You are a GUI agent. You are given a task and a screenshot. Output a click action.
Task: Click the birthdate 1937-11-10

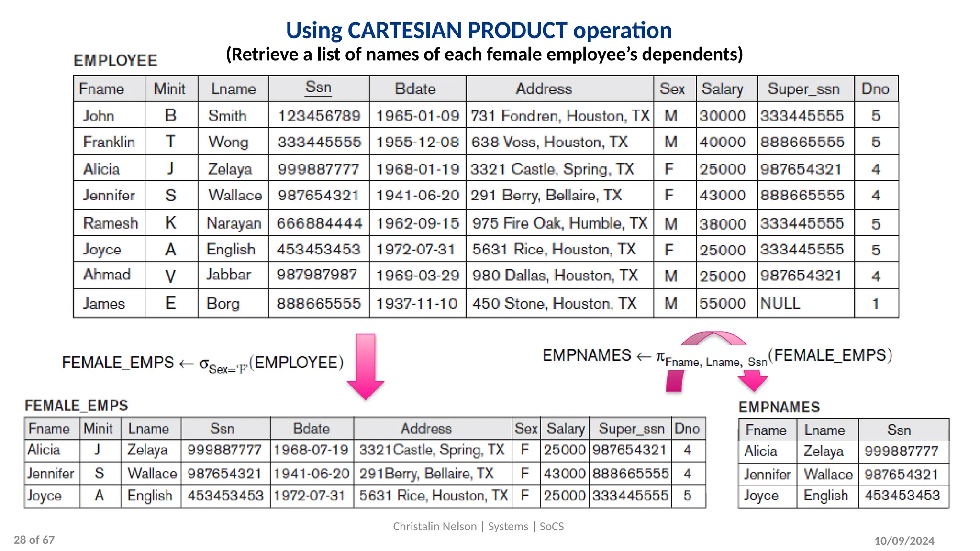tap(417, 303)
